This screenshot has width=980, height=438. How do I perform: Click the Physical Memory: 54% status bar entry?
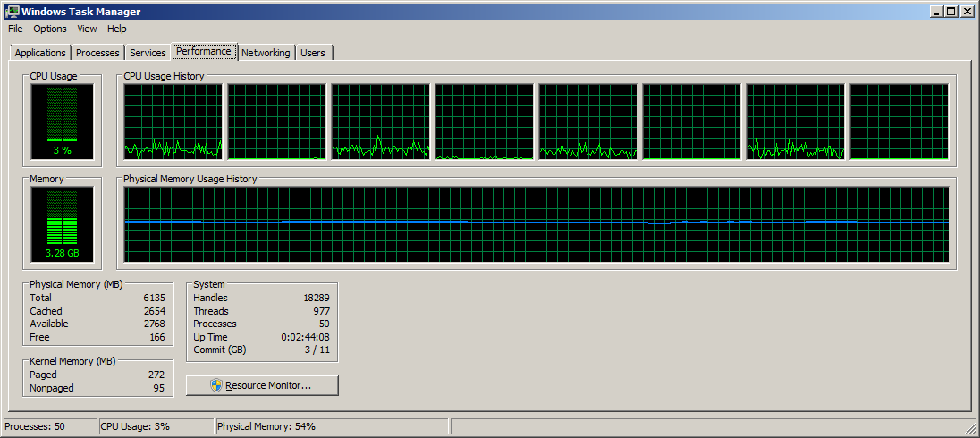(x=331, y=426)
